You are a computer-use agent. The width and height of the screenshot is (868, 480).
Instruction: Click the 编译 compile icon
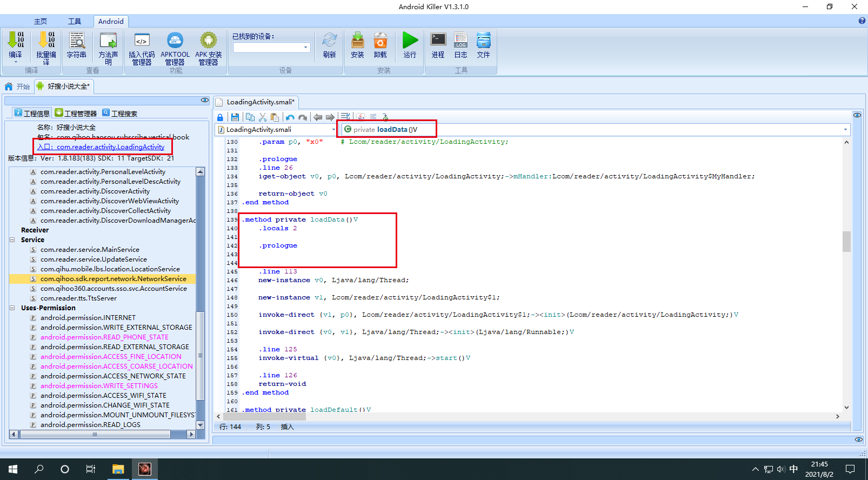(x=16, y=41)
